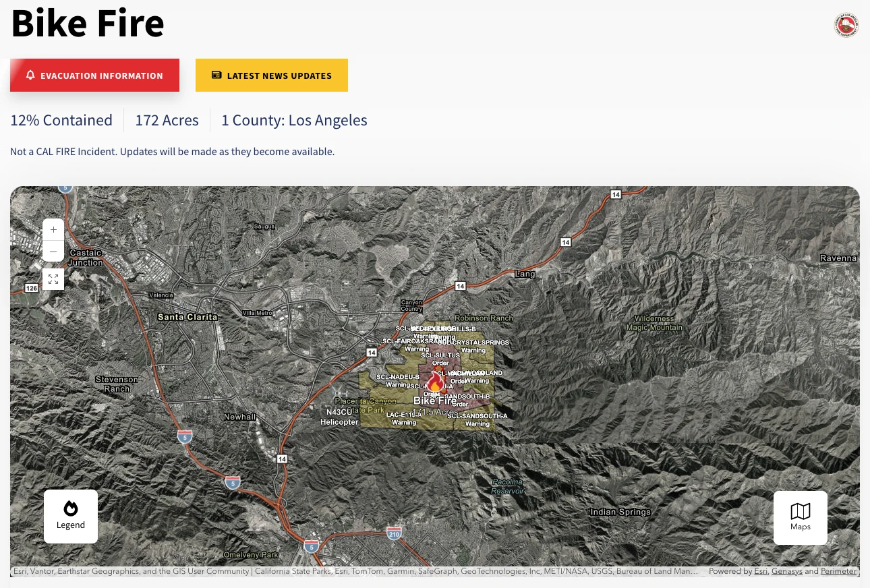
Task: Select the LAC-E110 warning zone
Action: click(x=404, y=419)
